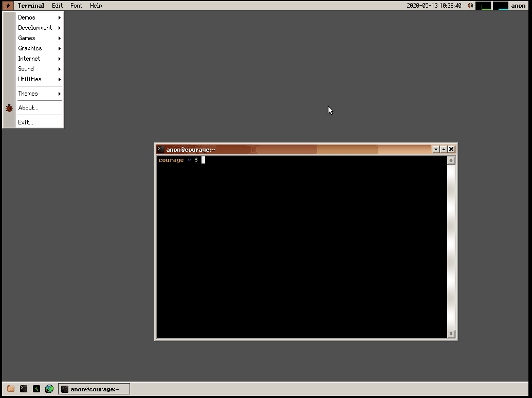Open File Manager from the taskbar folder icon
The image size is (532, 398).
(11, 389)
